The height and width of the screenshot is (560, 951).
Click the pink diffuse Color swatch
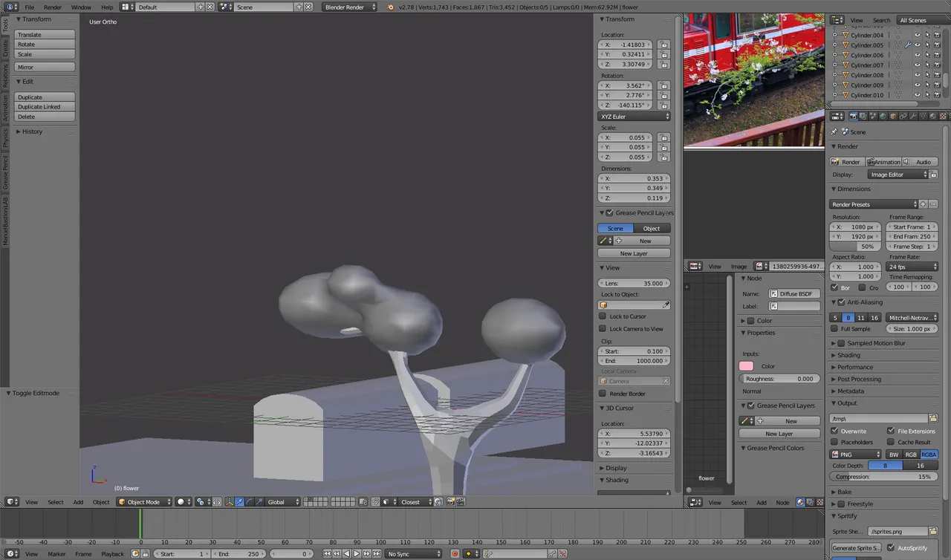tap(747, 366)
